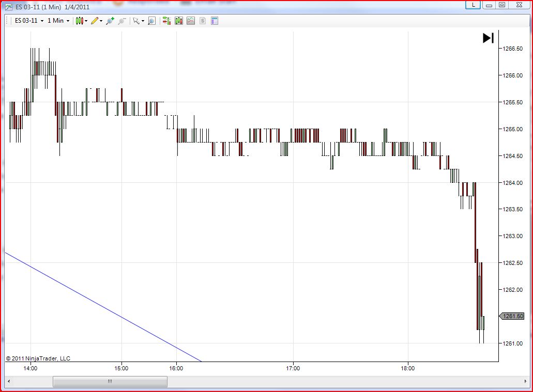
Task: Click the chart icon in the title bar
Action: pos(9,7)
